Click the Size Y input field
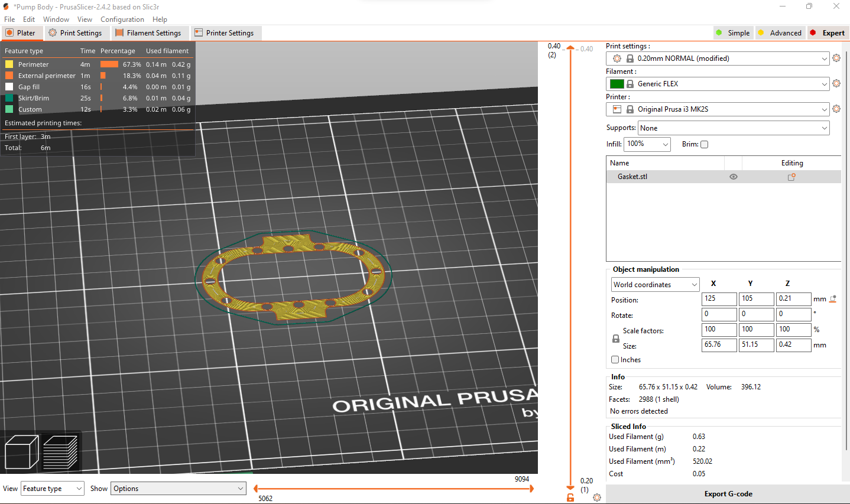This screenshot has width=850, height=504. pyautogui.click(x=756, y=345)
